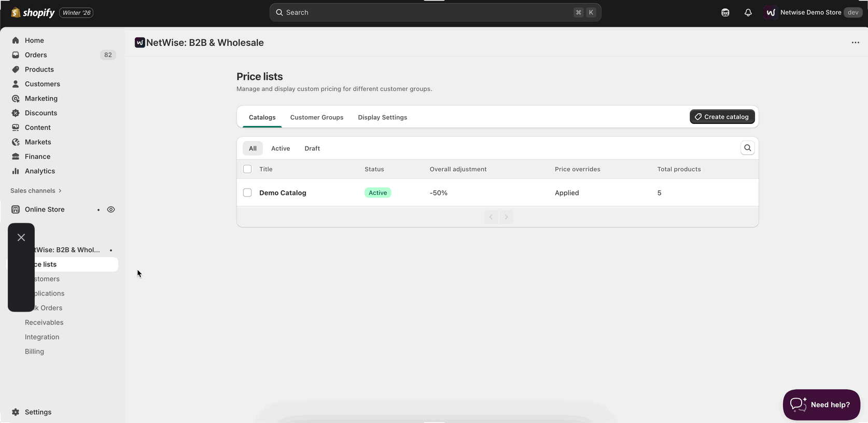Open the Netwise Demo Store account menu

pos(813,12)
